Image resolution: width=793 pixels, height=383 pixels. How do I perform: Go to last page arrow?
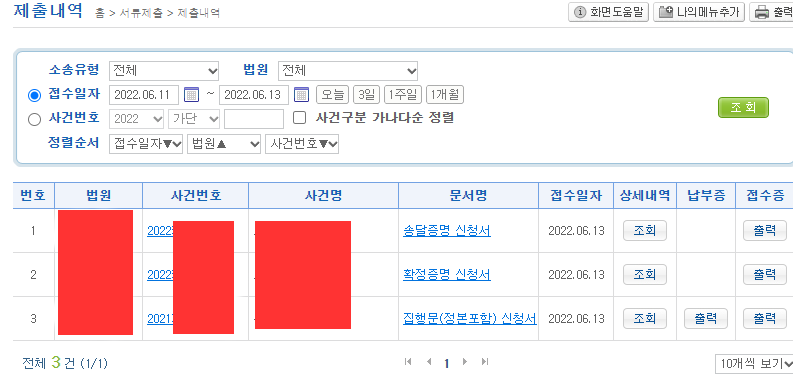click(x=485, y=362)
